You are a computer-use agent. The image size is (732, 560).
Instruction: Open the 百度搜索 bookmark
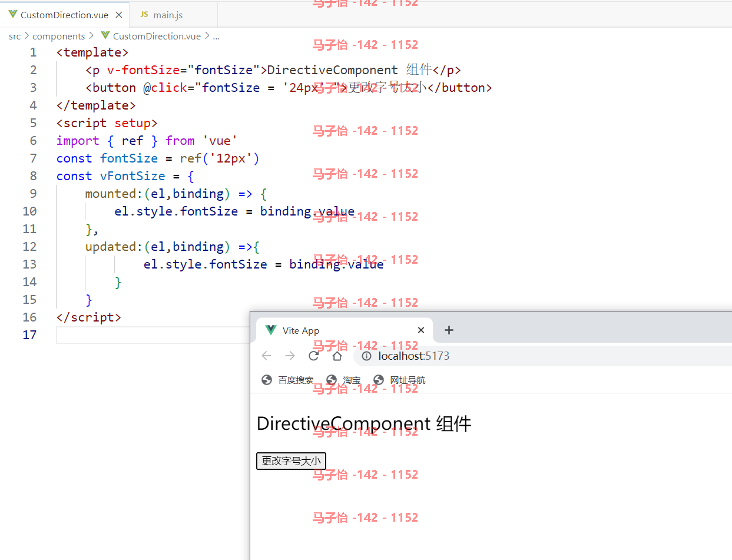287,380
